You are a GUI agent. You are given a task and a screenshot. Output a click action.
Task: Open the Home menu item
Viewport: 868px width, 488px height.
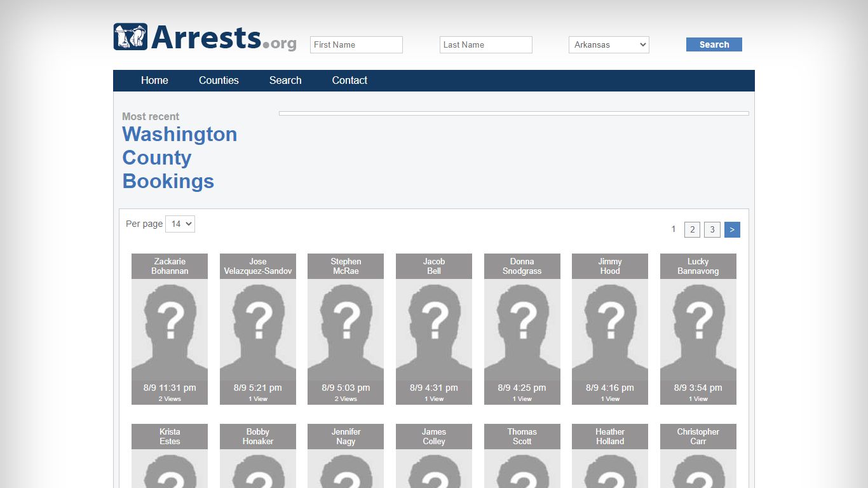tap(154, 80)
